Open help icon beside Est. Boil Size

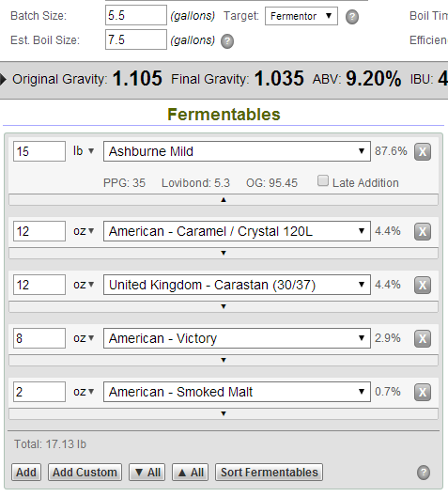coord(227,41)
